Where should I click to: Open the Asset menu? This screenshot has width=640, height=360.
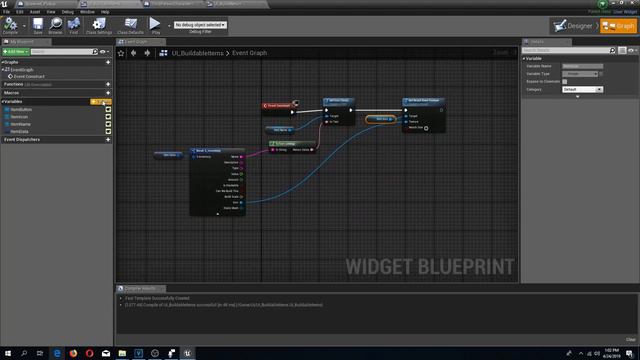pyautogui.click(x=35, y=12)
